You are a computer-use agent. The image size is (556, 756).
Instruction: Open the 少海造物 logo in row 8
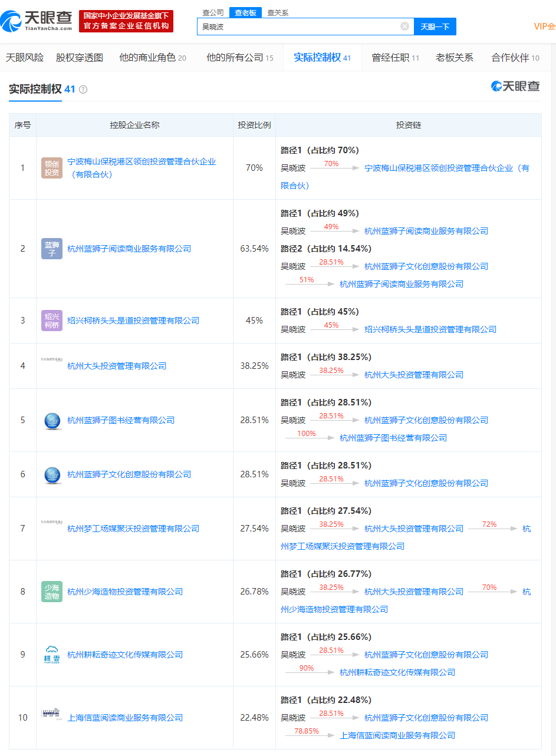tap(52, 592)
